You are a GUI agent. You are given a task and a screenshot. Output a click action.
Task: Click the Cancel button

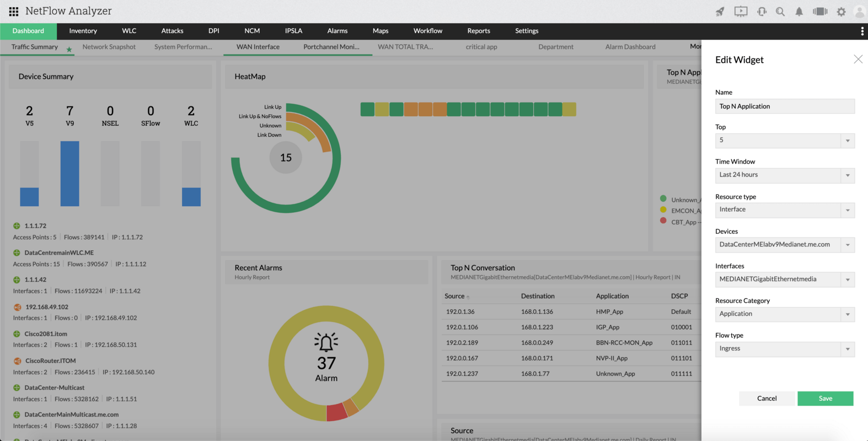click(767, 399)
